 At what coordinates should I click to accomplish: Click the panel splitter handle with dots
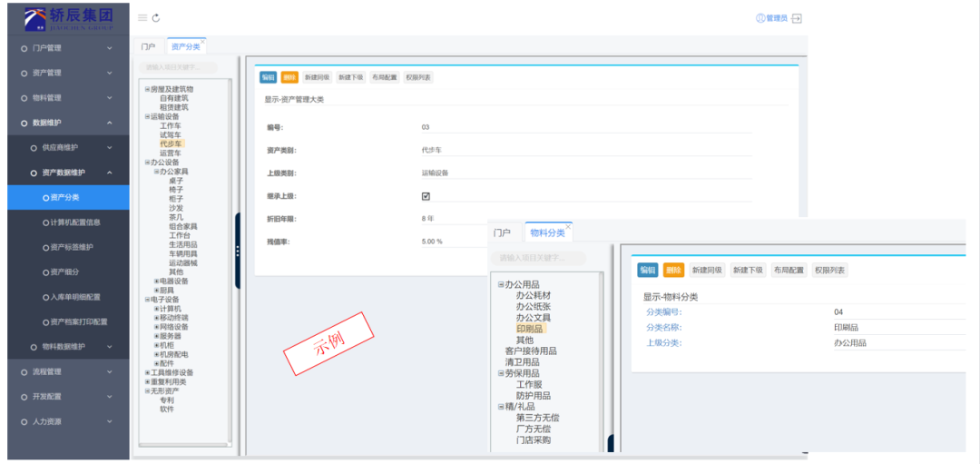click(x=238, y=251)
